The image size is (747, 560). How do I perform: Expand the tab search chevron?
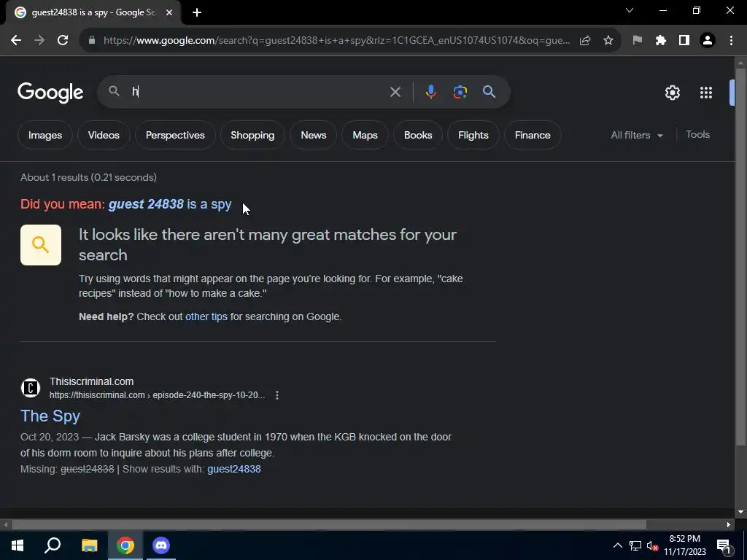630,10
